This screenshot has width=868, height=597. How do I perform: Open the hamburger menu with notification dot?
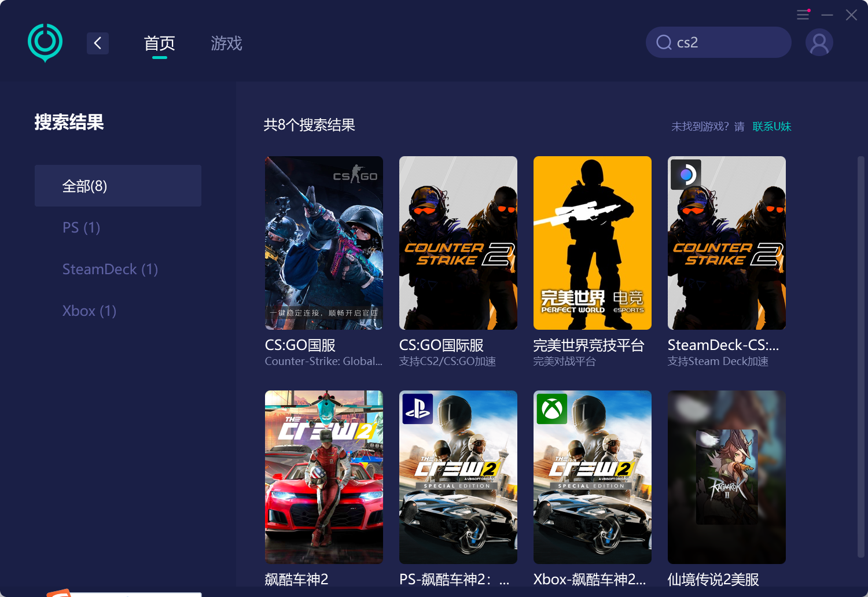(x=803, y=15)
